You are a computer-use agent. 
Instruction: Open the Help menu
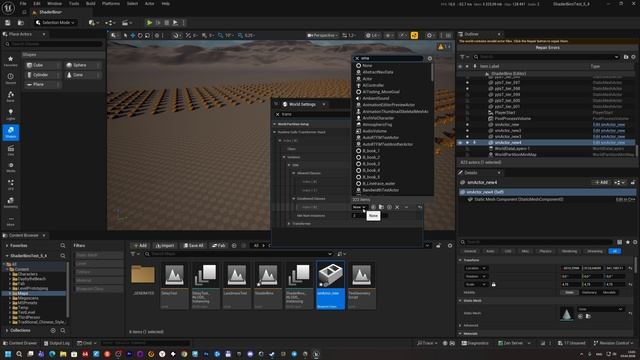coord(165,3)
